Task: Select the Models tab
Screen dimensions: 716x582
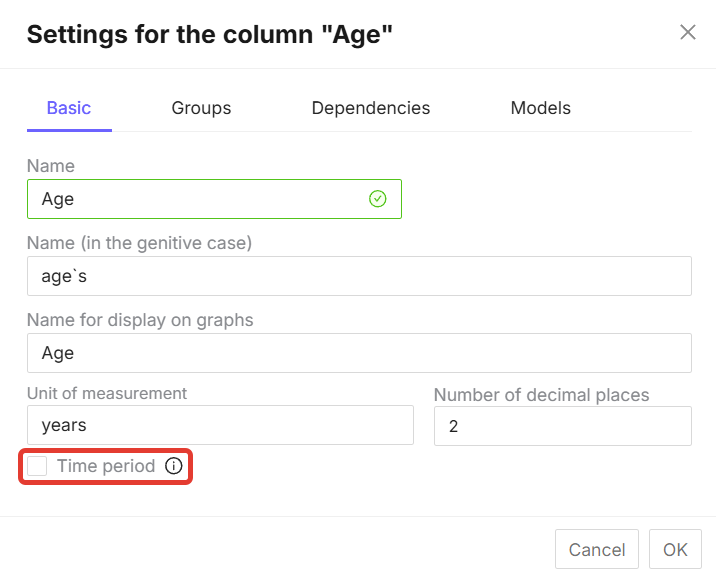Action: click(541, 108)
